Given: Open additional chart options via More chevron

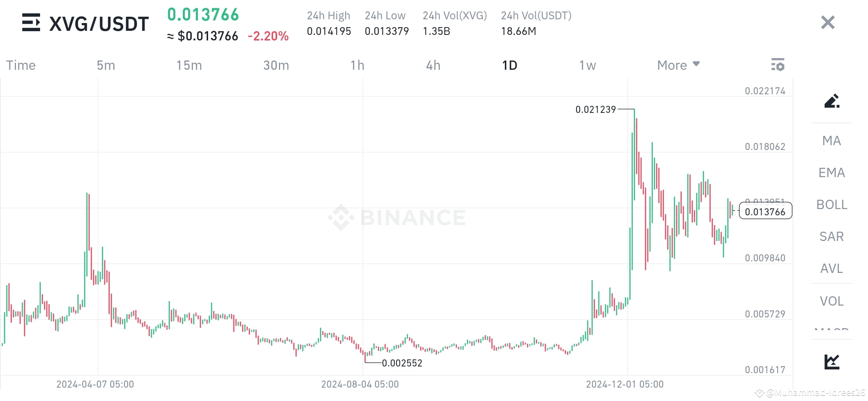Looking at the screenshot, I should 696,65.
